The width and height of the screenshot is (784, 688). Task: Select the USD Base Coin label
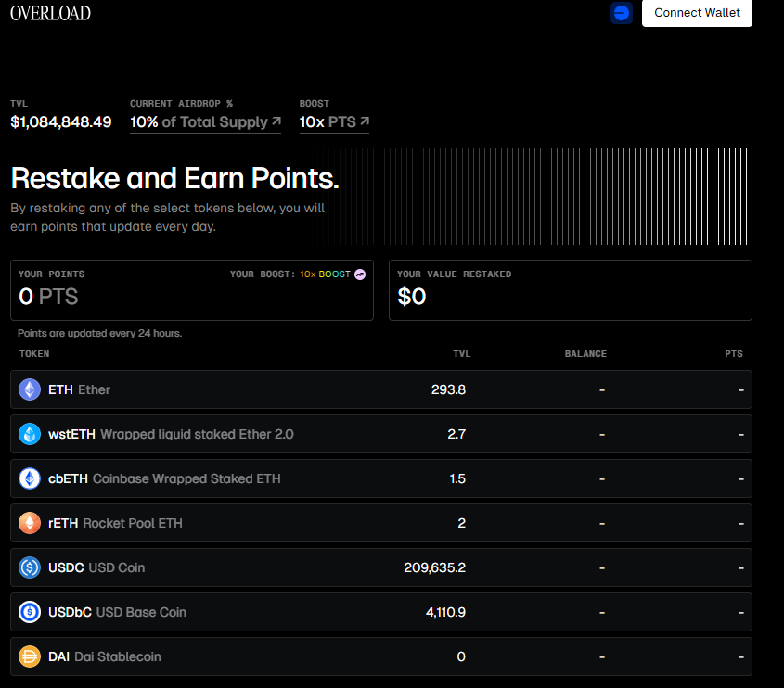(141, 612)
